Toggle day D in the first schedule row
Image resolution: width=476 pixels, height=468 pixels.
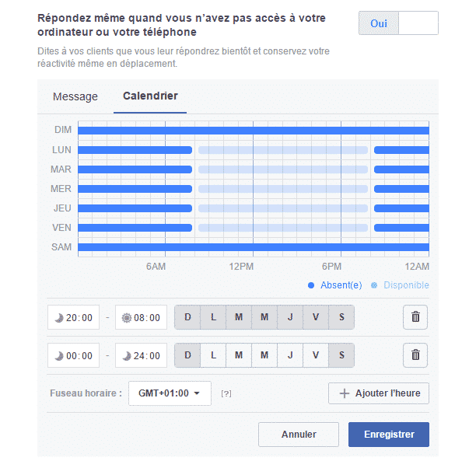click(187, 317)
